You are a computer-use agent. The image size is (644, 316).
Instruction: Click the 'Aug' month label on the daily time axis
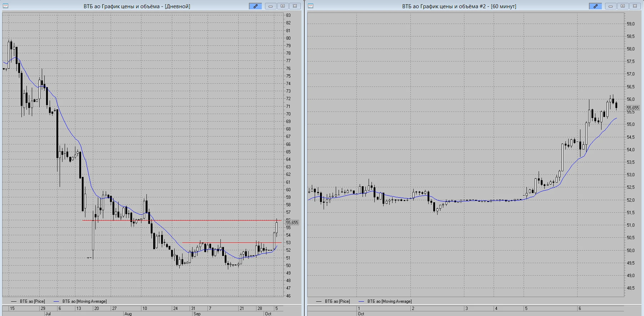click(x=128, y=314)
